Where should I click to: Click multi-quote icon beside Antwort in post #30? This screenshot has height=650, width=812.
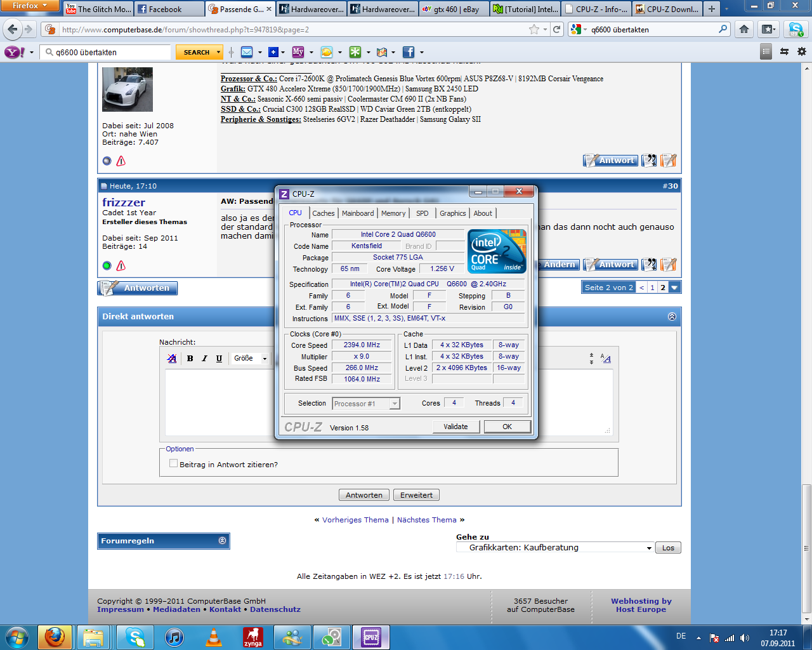tap(649, 265)
